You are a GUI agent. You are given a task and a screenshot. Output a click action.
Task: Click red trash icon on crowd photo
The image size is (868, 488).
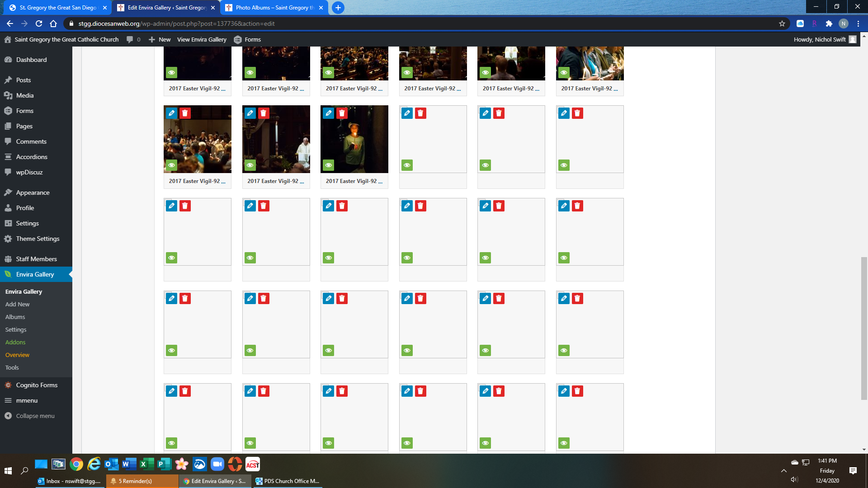point(185,113)
